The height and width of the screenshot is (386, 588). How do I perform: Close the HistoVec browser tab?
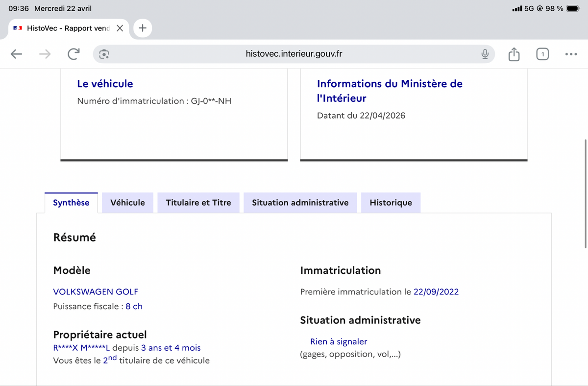120,28
